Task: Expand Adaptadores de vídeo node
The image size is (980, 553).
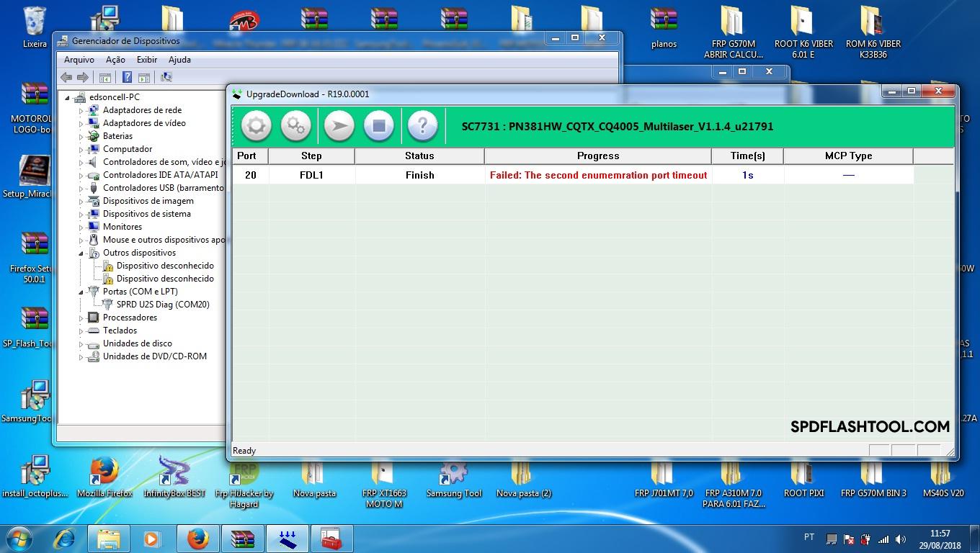Action: 81,123
